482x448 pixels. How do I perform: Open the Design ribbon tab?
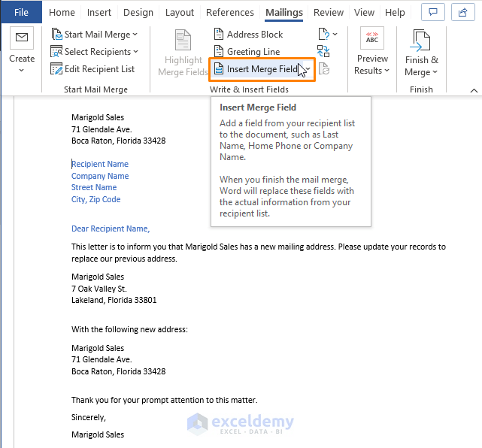(x=138, y=12)
